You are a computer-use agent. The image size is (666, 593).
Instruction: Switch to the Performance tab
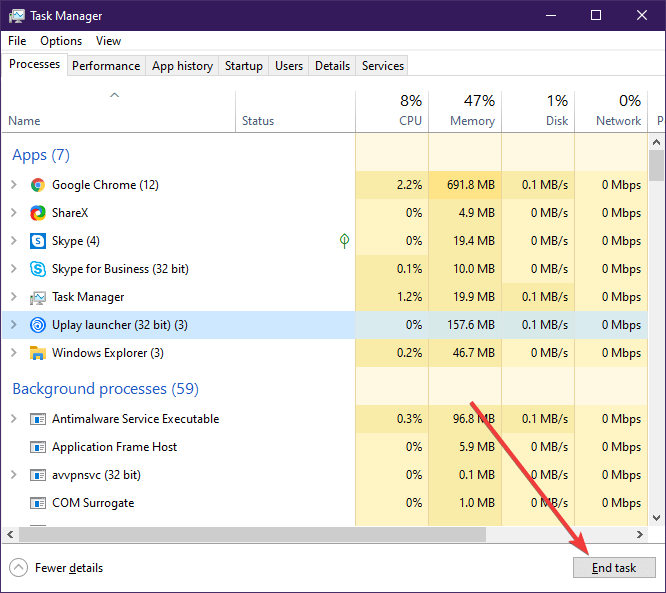(x=106, y=66)
